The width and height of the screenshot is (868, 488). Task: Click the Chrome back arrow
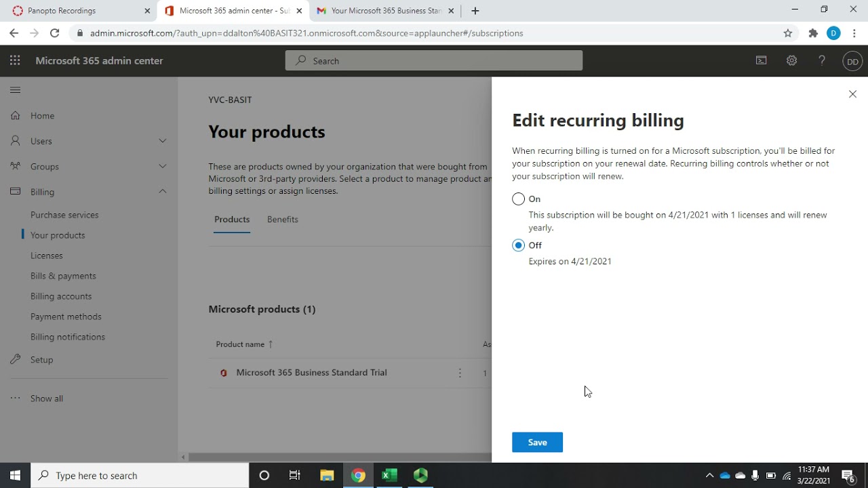[14, 33]
